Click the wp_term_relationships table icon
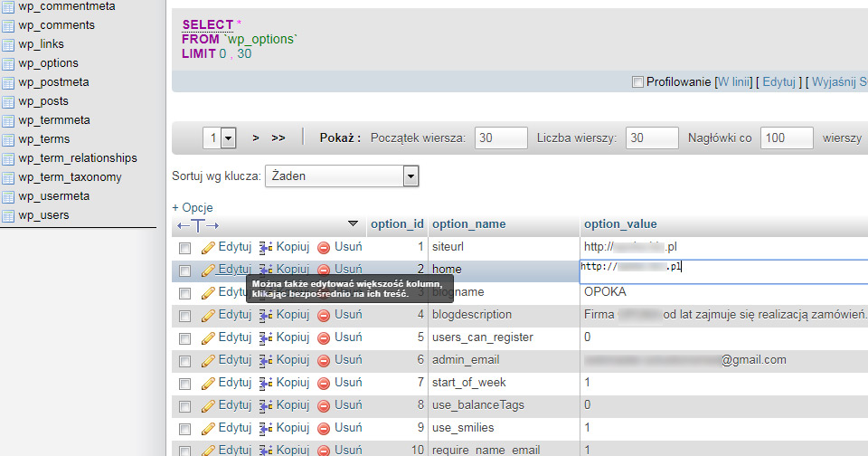Screen dimensions: 868x456 pyautogui.click(x=8, y=158)
